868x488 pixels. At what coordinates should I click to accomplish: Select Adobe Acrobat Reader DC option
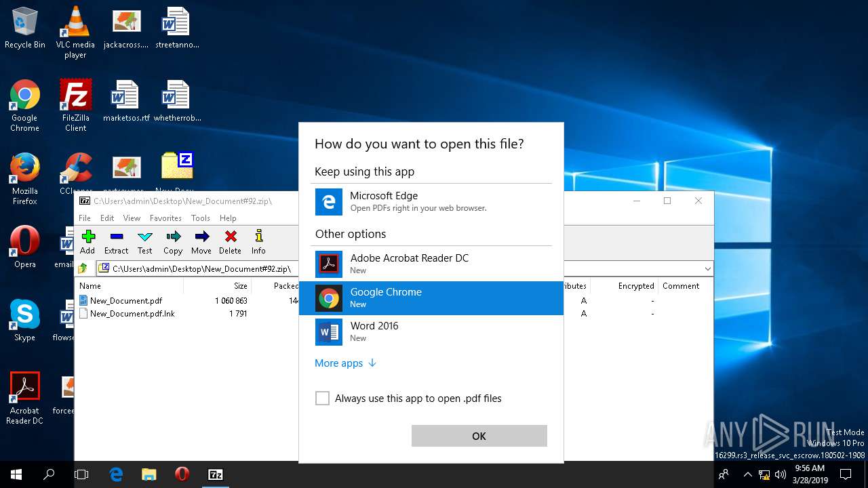431,264
